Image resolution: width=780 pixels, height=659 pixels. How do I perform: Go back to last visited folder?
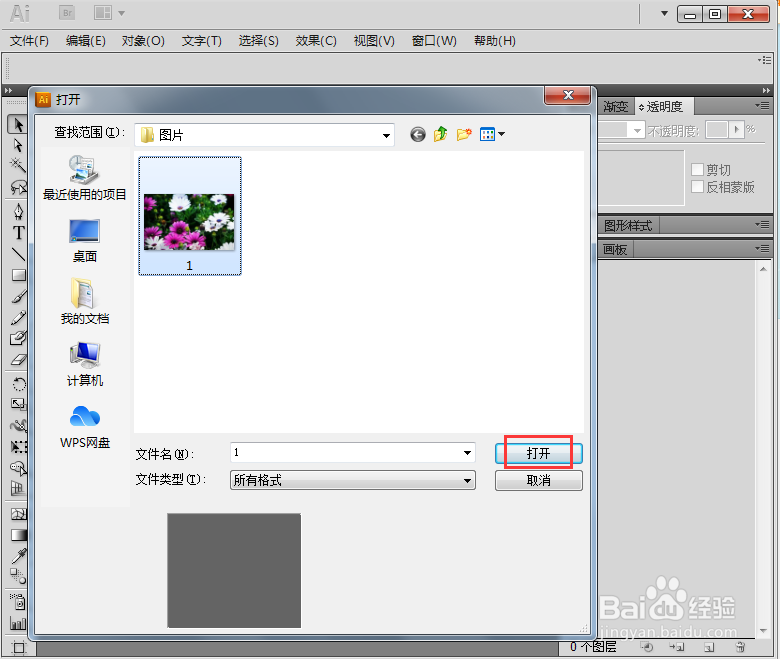[418, 134]
